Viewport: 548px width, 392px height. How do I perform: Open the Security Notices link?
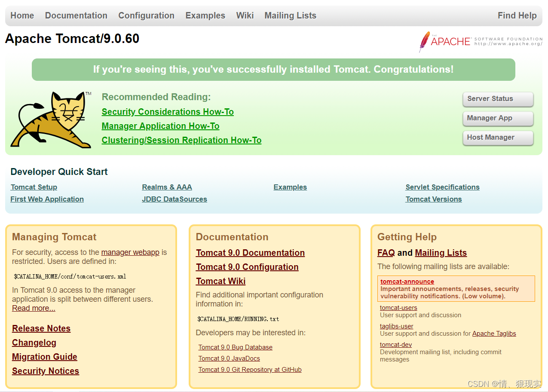click(46, 371)
